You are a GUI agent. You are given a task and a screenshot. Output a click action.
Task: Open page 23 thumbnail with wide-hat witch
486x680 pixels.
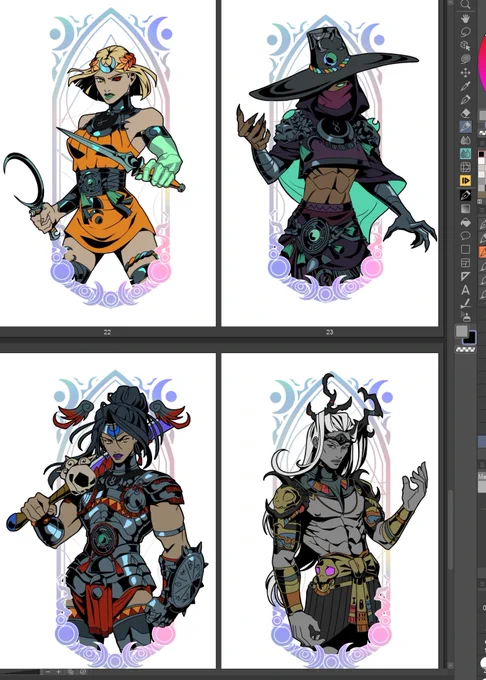329,163
